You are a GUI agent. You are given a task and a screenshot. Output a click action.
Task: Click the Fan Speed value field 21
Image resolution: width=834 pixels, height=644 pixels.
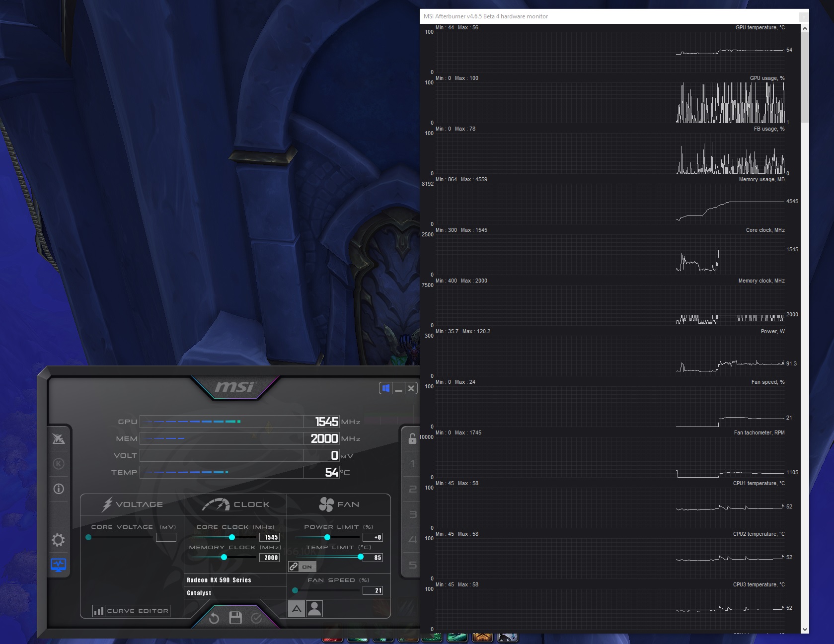(373, 590)
